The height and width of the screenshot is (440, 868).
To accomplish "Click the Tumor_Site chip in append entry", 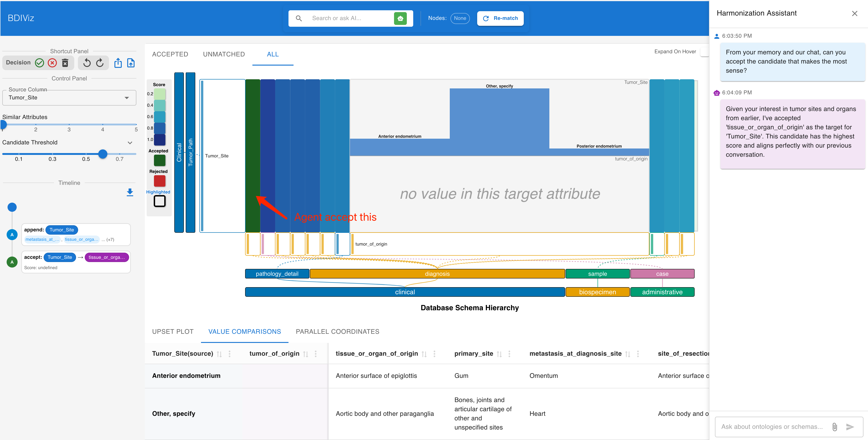I will (62, 230).
